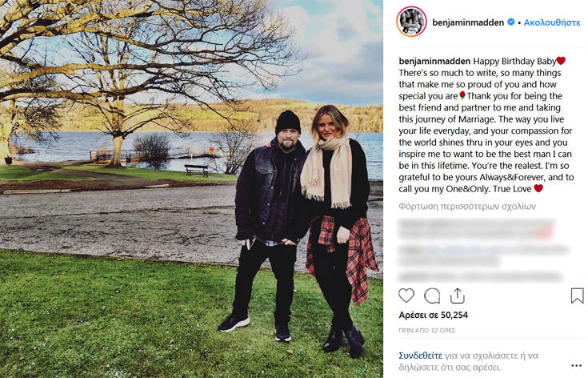The width and height of the screenshot is (588, 378).
Task: Like the post with the heart icon
Action: click(406, 296)
